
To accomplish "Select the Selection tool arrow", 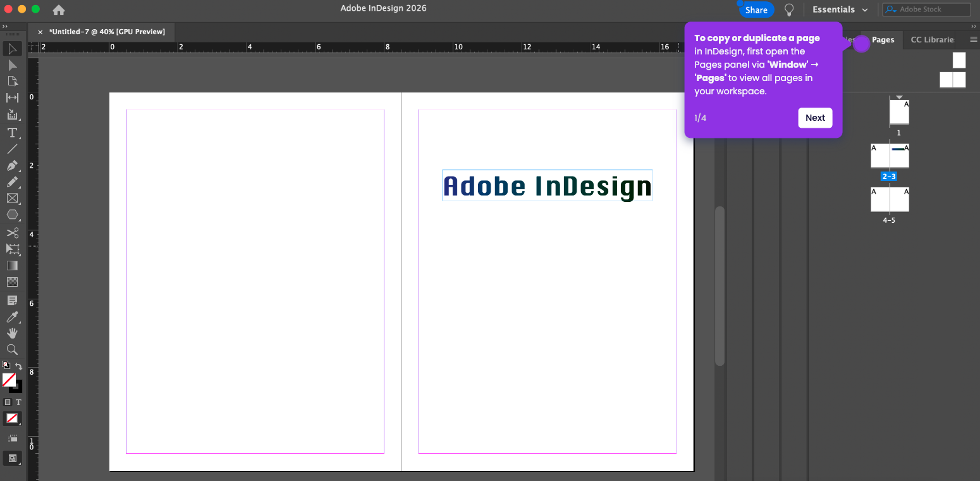I will pyautogui.click(x=13, y=49).
